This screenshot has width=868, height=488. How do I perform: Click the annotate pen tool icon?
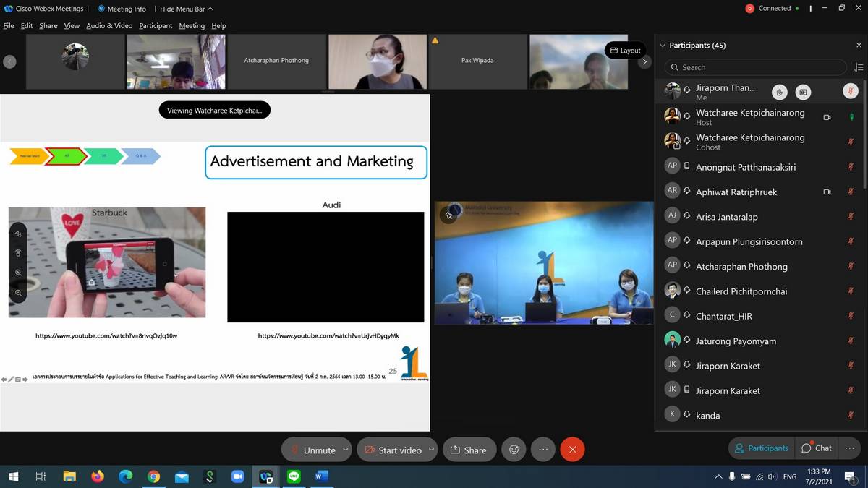pyautogui.click(x=19, y=234)
